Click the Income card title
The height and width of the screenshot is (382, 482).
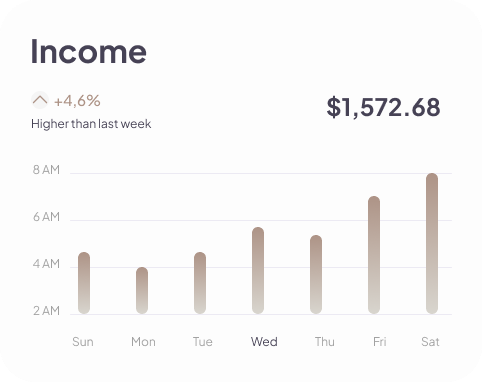pyautogui.click(x=89, y=51)
